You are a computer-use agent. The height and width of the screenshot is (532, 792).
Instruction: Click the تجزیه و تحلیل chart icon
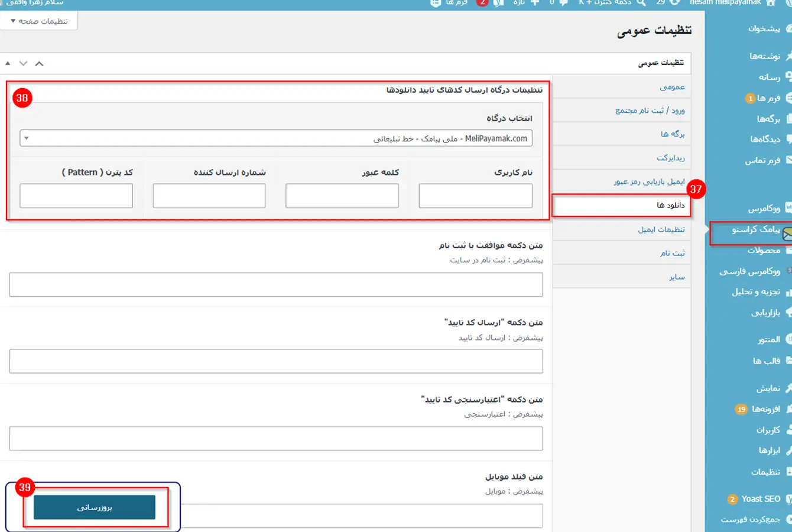click(x=788, y=292)
